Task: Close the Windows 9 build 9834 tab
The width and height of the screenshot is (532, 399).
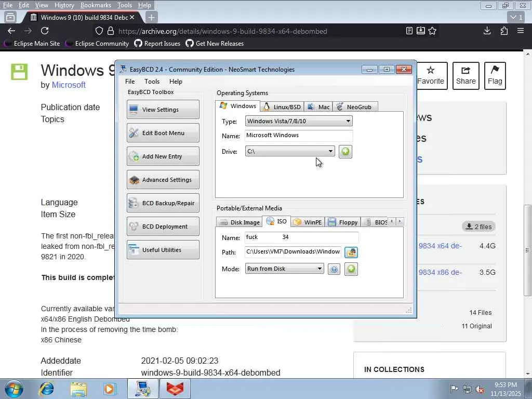Action: click(x=132, y=17)
